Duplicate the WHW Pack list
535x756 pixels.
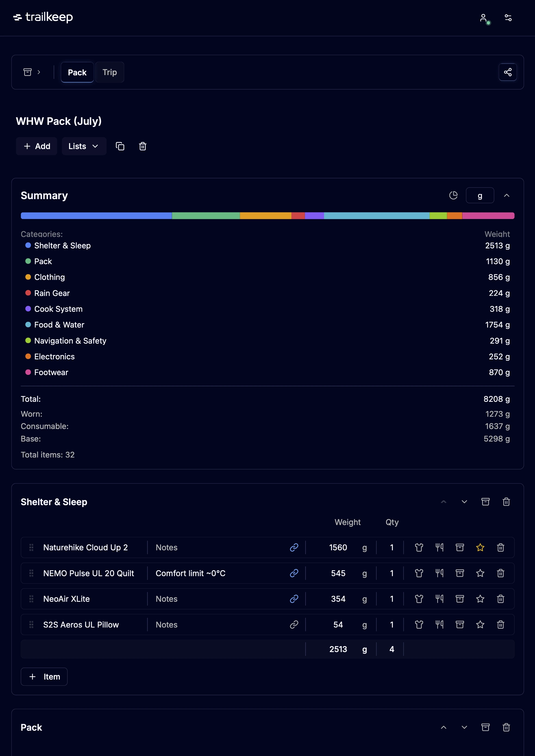coord(120,146)
